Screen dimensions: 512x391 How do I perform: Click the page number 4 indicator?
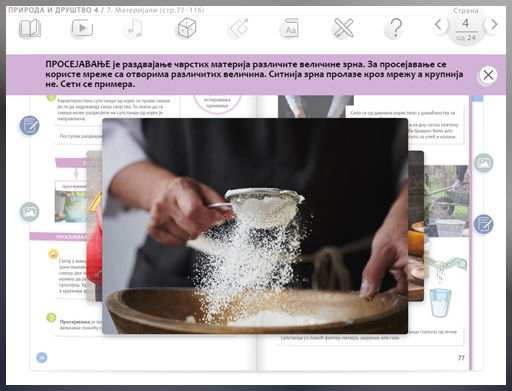466,23
